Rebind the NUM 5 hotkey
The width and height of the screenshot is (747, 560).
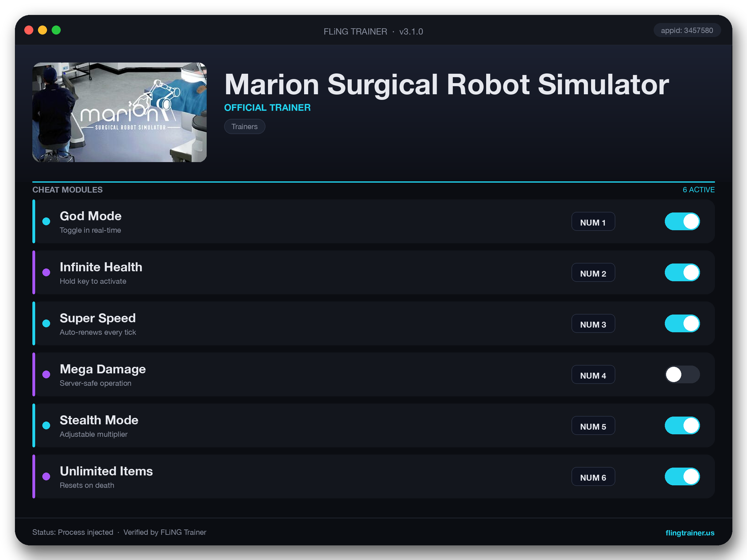[x=593, y=426]
